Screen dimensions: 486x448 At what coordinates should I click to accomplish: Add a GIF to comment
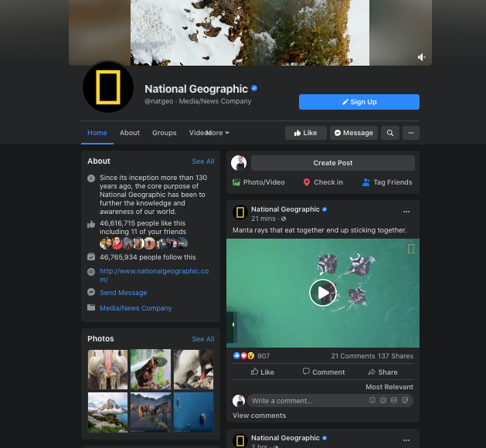click(x=394, y=400)
